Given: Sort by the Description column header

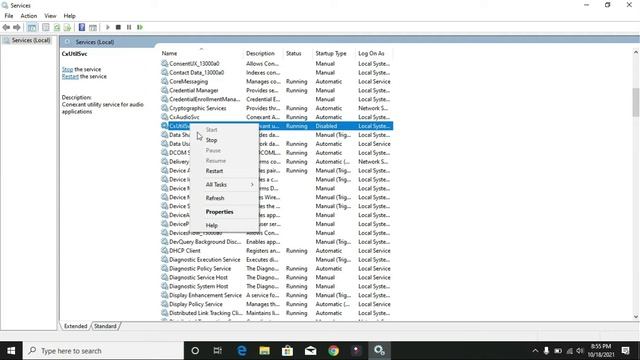Looking at the screenshot, I should pyautogui.click(x=263, y=53).
